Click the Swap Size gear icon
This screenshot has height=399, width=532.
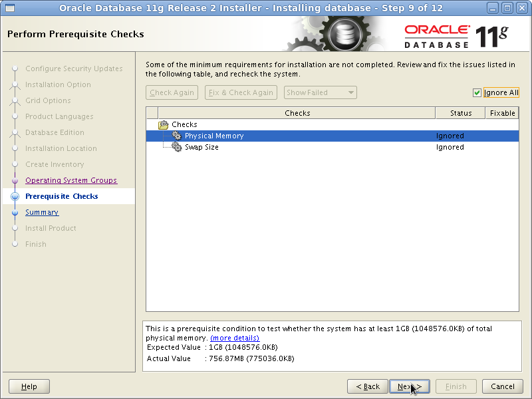pyautogui.click(x=176, y=147)
